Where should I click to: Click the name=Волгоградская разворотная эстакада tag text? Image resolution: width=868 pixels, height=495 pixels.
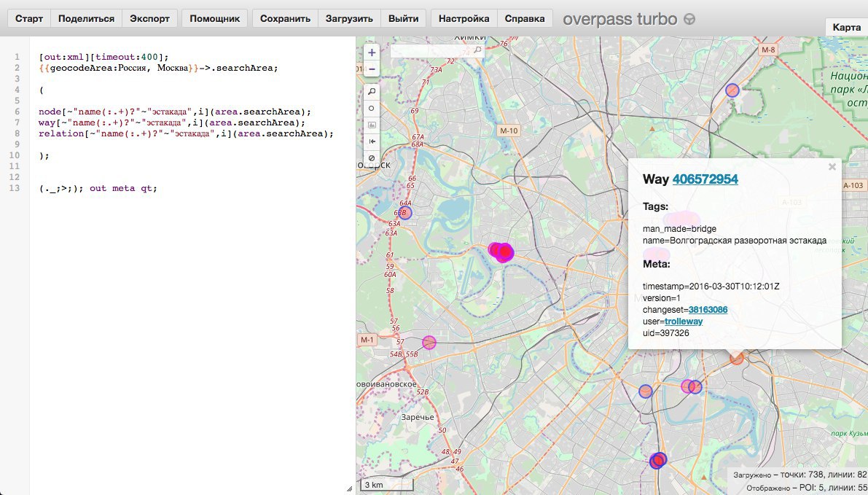[x=735, y=241]
